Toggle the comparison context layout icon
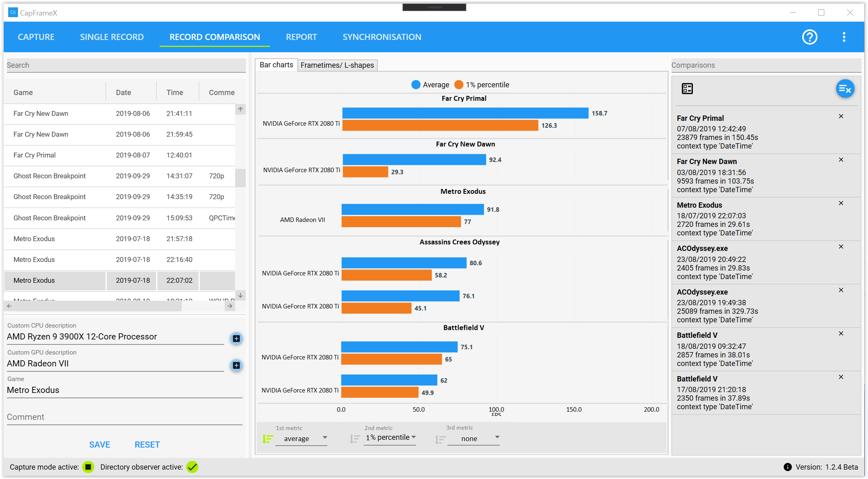Viewport: 868px width, 479px height. coord(687,89)
